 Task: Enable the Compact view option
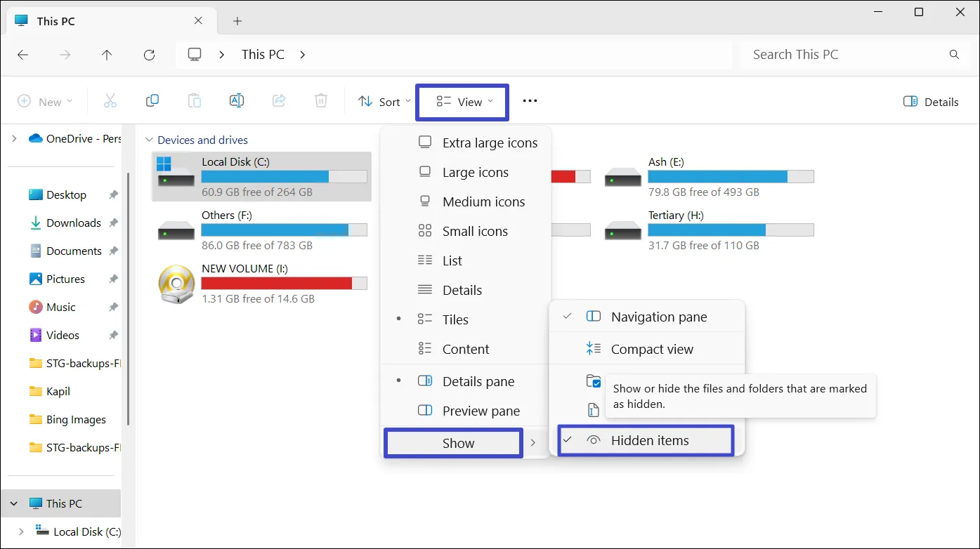(651, 350)
